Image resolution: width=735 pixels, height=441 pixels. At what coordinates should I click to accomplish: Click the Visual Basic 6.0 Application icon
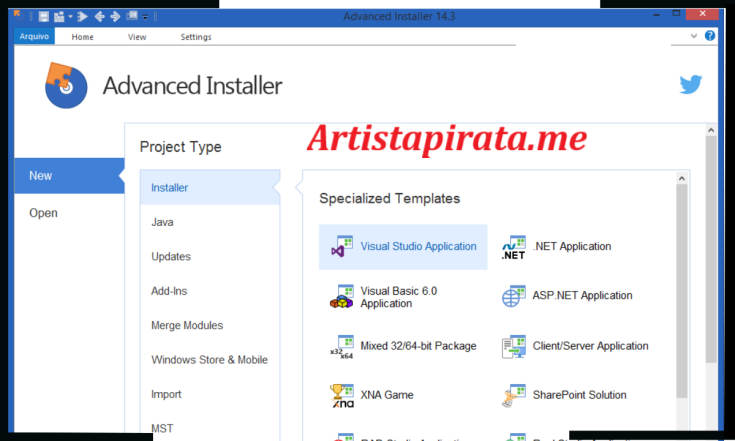click(x=342, y=296)
